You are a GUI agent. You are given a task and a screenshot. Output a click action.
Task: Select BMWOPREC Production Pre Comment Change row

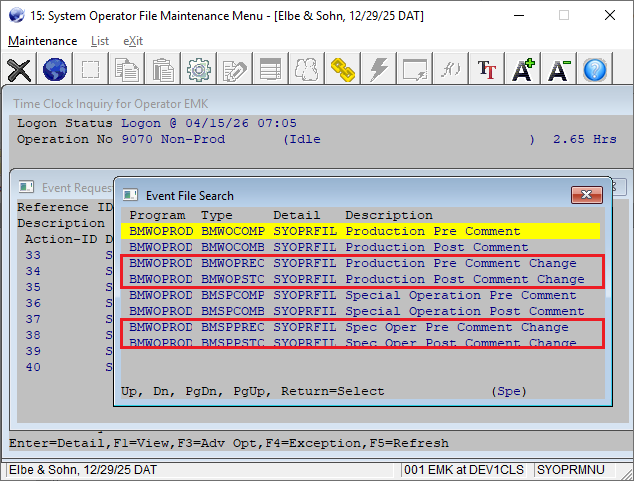point(361,263)
